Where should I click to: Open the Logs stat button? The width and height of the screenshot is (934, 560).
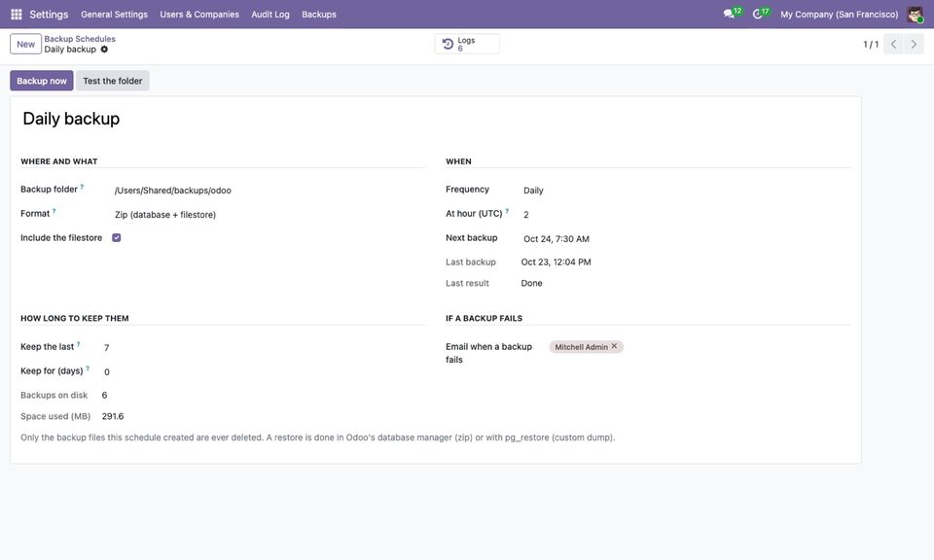tap(467, 44)
